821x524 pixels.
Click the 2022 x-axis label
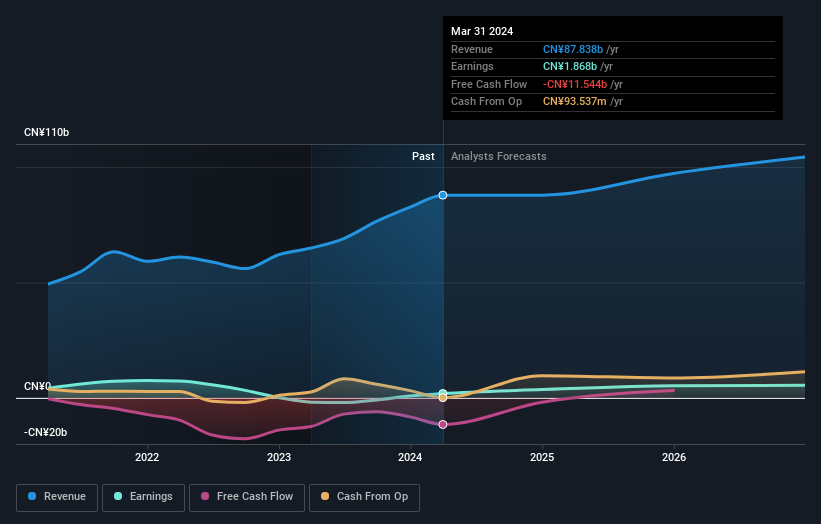(x=147, y=458)
